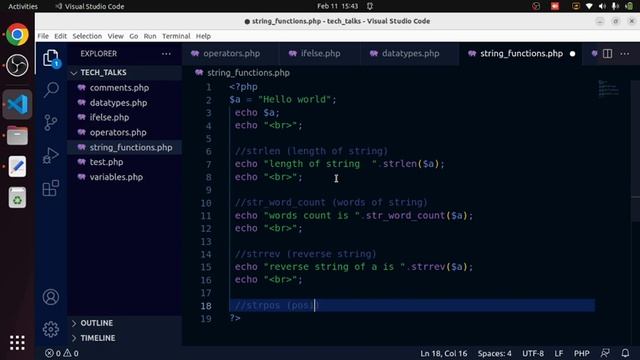The height and width of the screenshot is (360, 640).
Task: Open variables.php in the explorer
Action: (125, 177)
